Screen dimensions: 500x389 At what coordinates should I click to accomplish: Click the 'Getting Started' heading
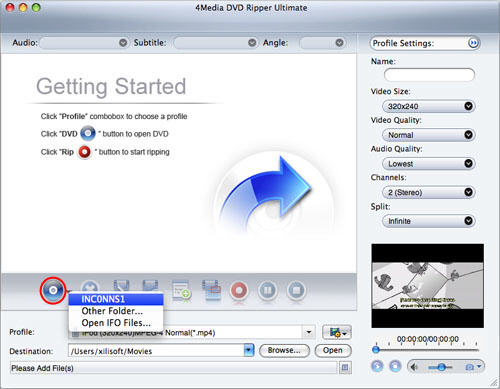(111, 86)
